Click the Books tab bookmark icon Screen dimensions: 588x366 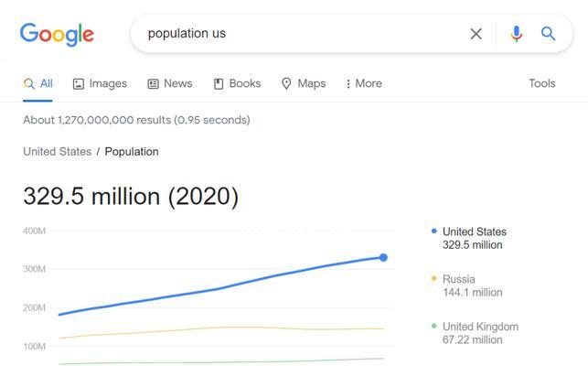pyautogui.click(x=219, y=83)
